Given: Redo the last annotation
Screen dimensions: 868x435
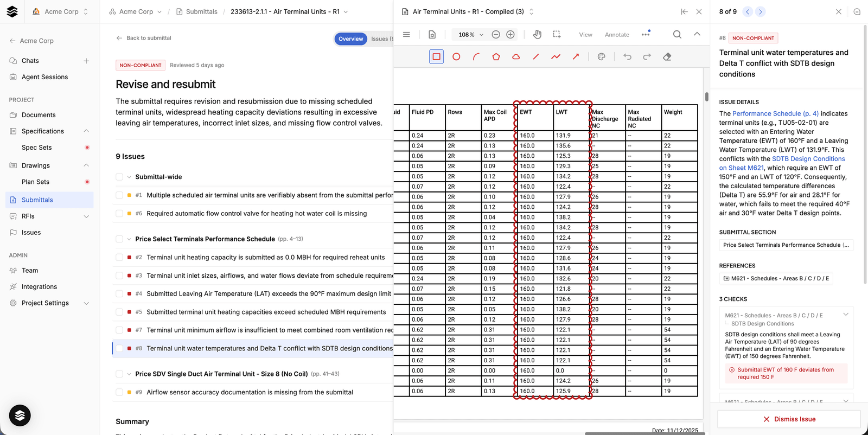Looking at the screenshot, I should 647,56.
